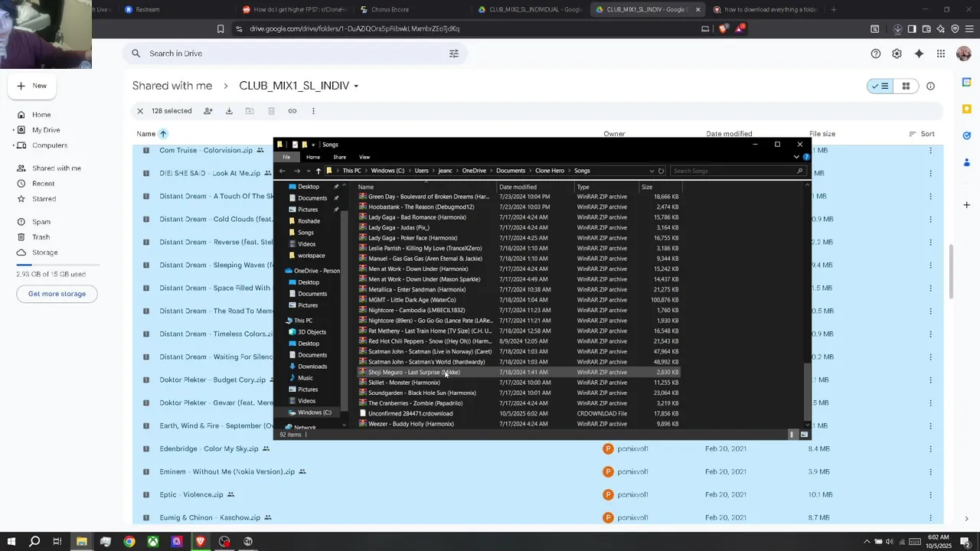
Task: Open Spam in Drive sidebar
Action: pyautogui.click(x=41, y=222)
